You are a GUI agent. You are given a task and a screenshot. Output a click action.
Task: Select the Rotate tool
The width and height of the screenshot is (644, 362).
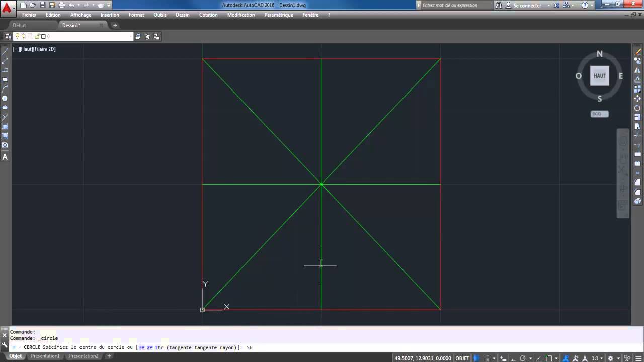pos(637,108)
